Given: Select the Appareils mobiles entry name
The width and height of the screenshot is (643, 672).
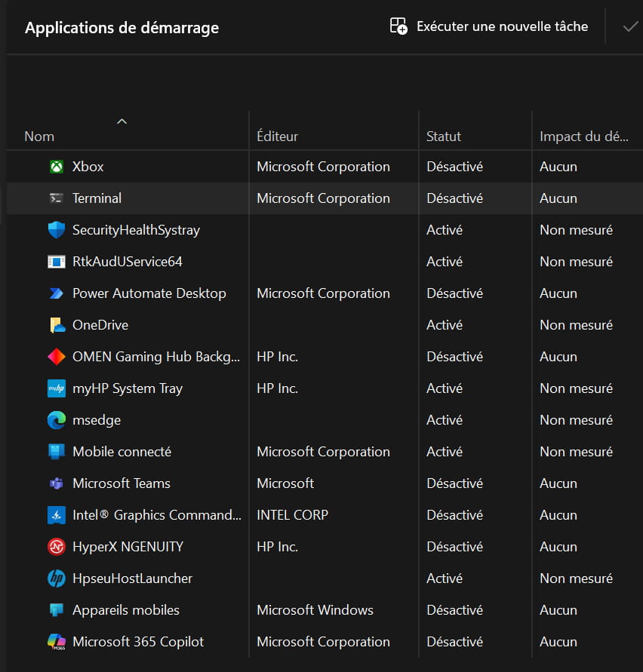Looking at the screenshot, I should 126,610.
